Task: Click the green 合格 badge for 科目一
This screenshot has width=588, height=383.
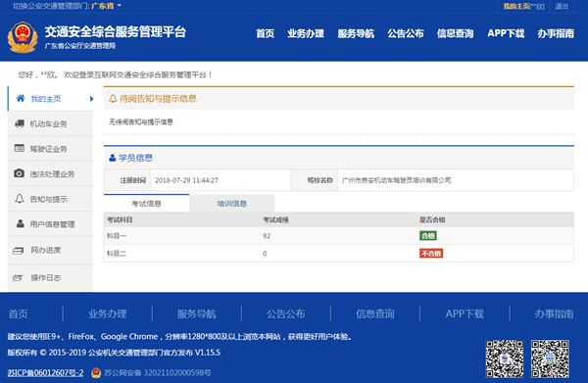Action: point(428,236)
